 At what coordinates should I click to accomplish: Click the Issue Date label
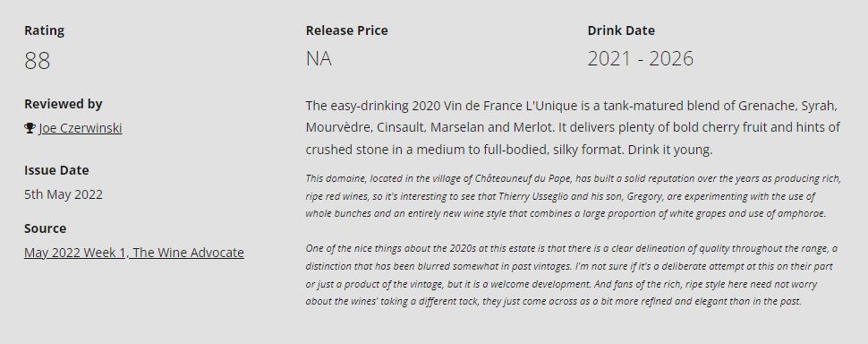56,170
